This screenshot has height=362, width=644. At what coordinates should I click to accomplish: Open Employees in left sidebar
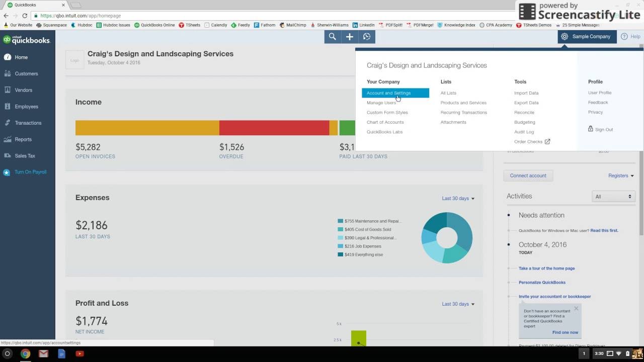click(x=26, y=107)
